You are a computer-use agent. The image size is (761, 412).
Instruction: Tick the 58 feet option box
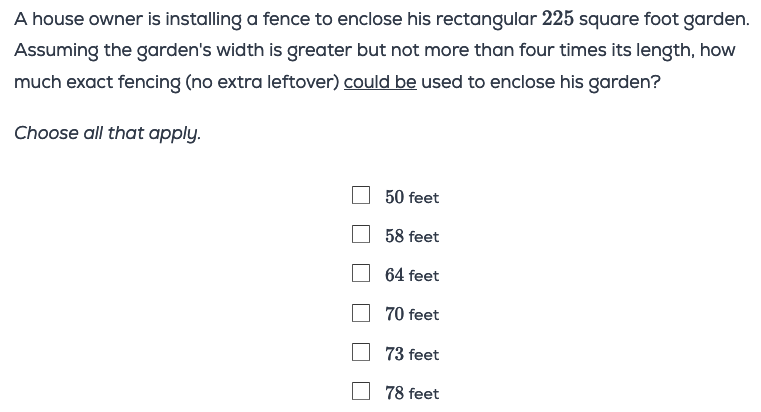361,234
